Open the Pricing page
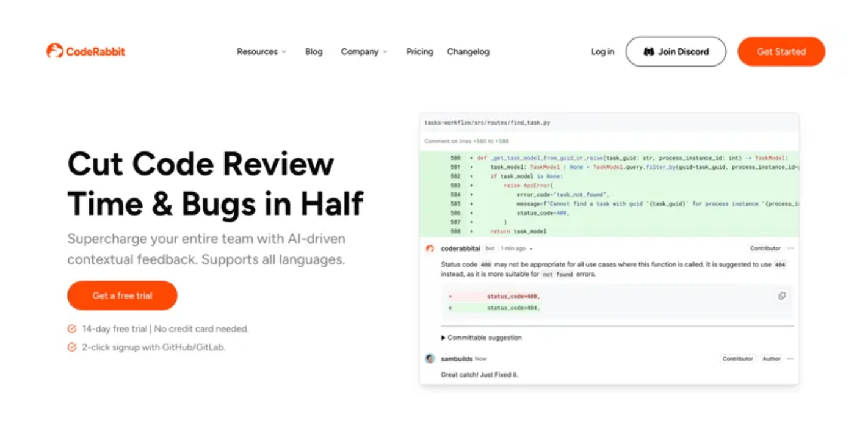868x442 pixels. (420, 52)
